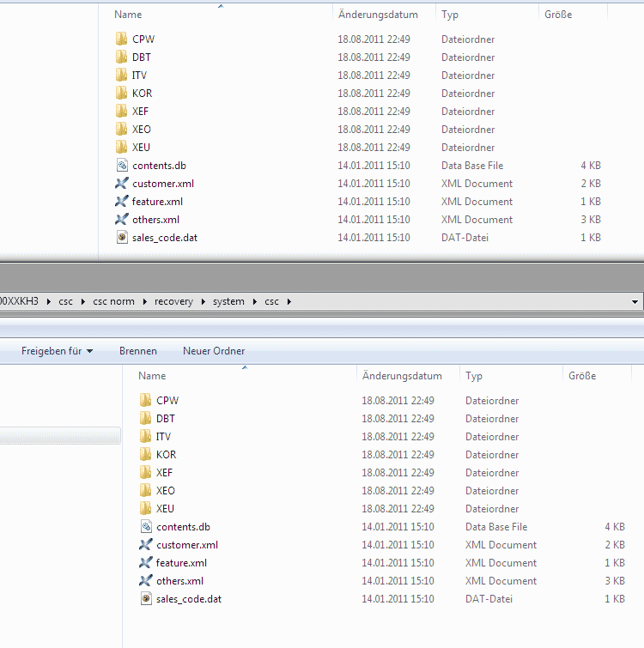Select DBT folder icon in lower window

click(145, 418)
